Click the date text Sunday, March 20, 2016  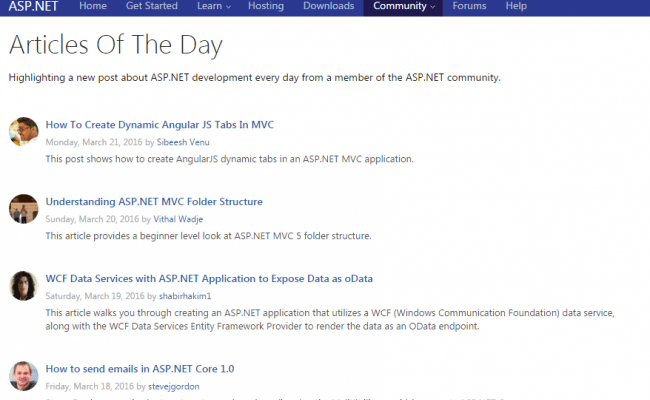[x=92, y=219]
